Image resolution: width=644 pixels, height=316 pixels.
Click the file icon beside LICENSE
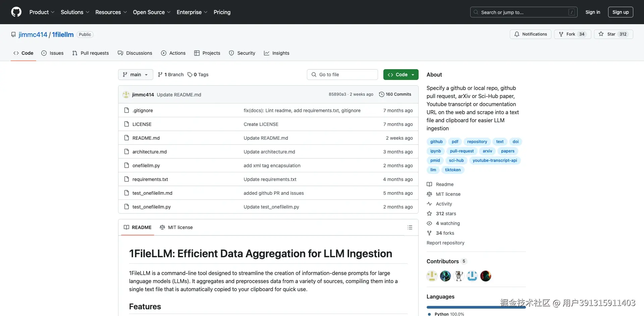pos(126,124)
